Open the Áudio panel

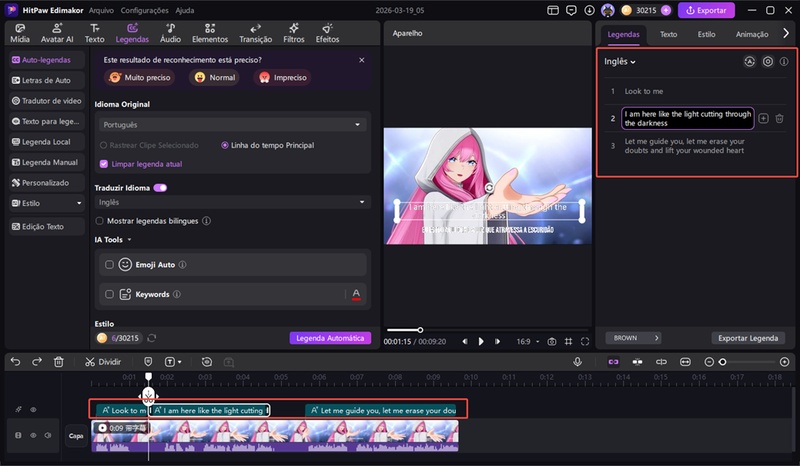click(170, 33)
